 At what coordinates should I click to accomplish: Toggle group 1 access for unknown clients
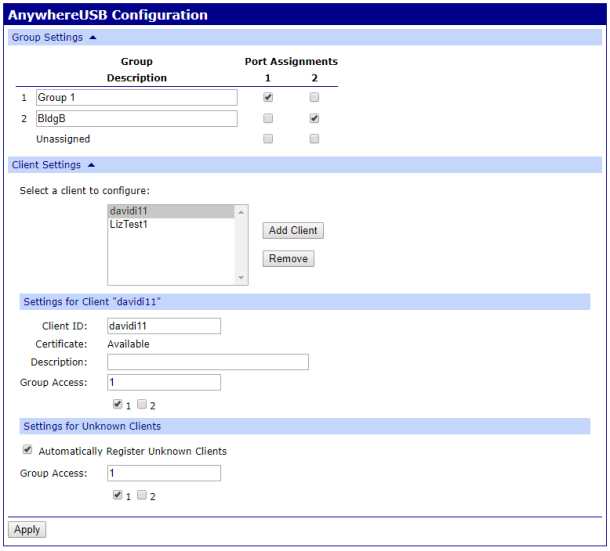point(117,495)
